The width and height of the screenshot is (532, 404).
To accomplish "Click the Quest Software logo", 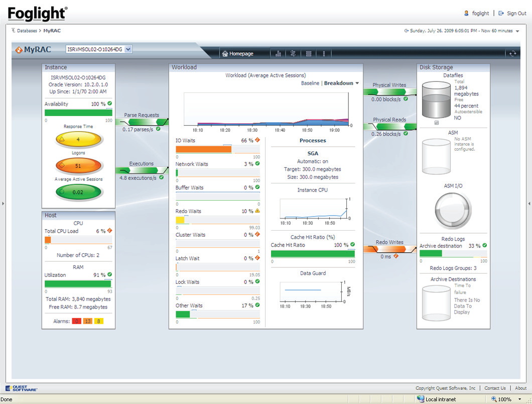I will click(20, 387).
